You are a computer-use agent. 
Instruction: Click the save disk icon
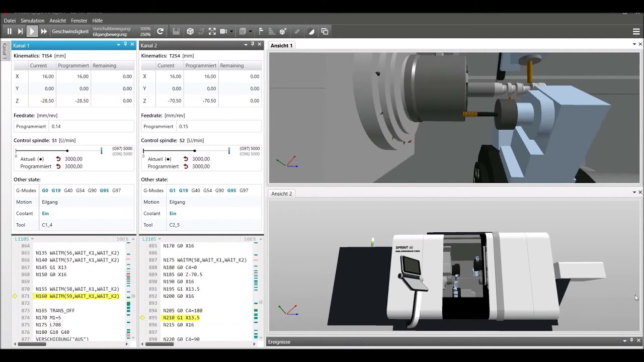176,31
